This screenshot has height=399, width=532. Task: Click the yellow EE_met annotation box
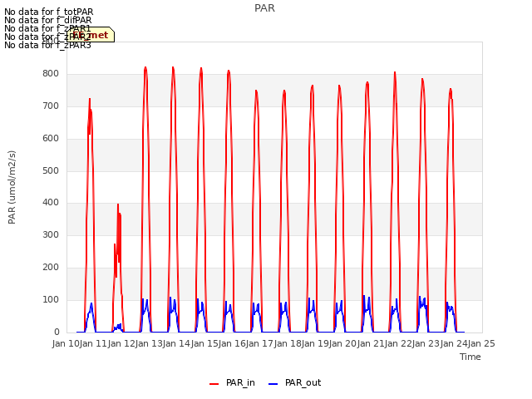click(x=91, y=35)
